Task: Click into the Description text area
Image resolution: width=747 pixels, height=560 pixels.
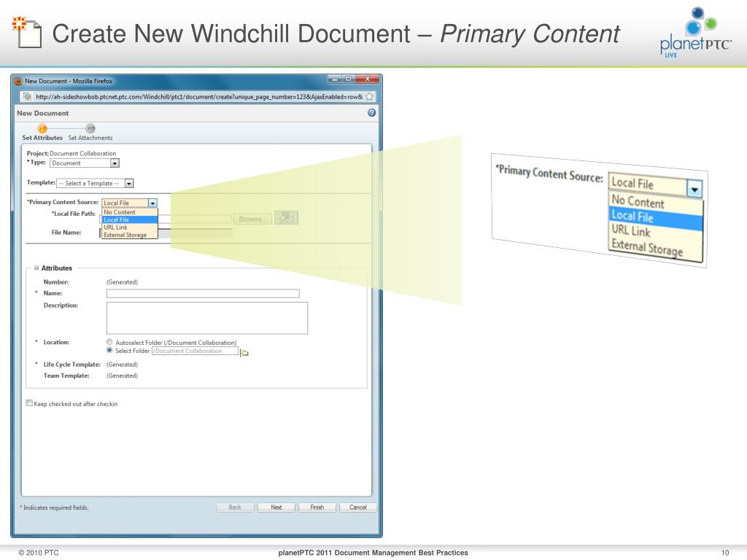Action: coord(207,318)
